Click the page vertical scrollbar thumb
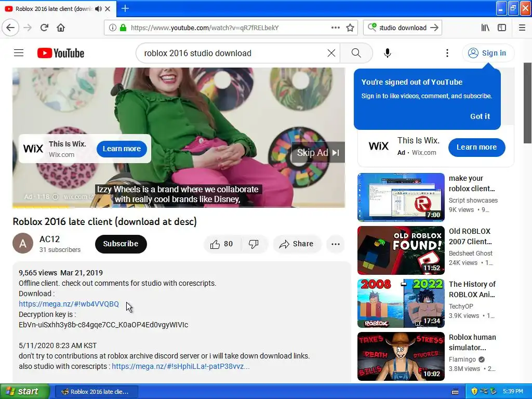The height and width of the screenshot is (399, 532). pos(528,103)
